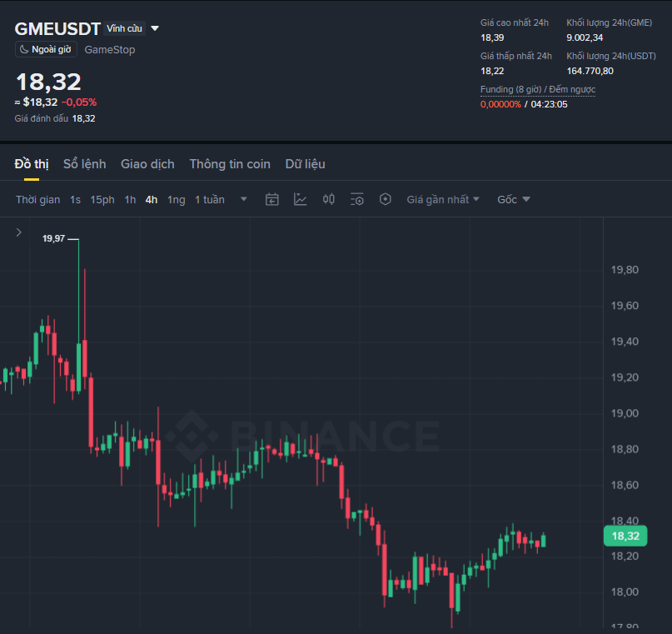Click the 19,40 price axis label

click(625, 342)
